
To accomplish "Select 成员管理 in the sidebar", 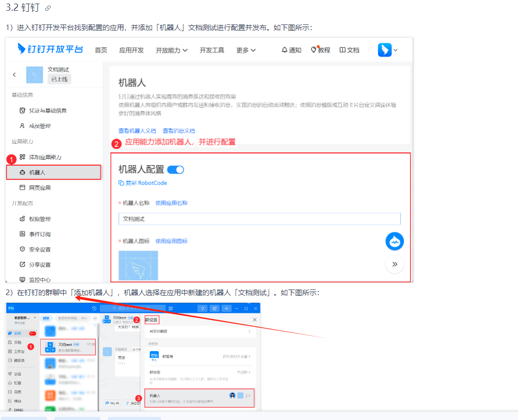I will tap(35, 126).
